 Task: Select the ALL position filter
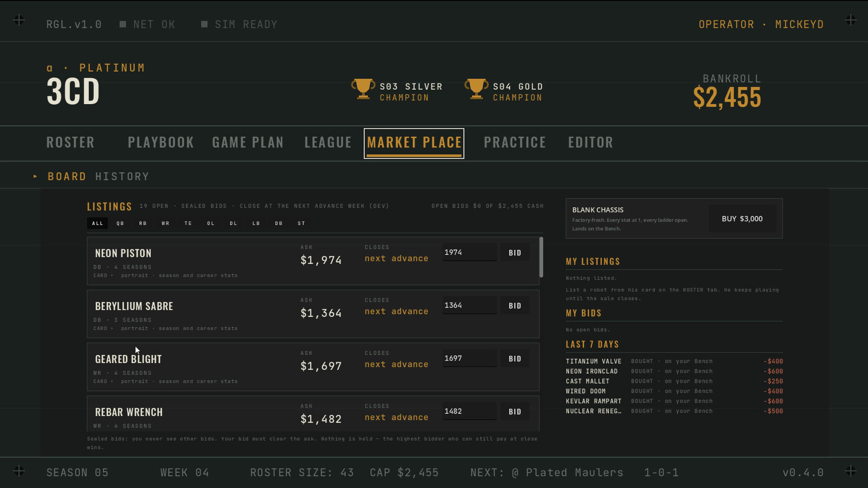click(98, 223)
